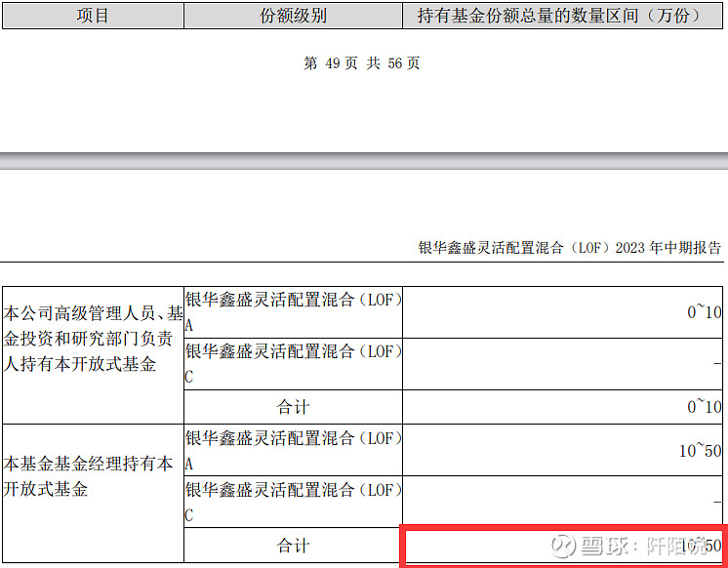Click 合计 in senior management section
Screen dimensions: 728x568
tap(293, 407)
